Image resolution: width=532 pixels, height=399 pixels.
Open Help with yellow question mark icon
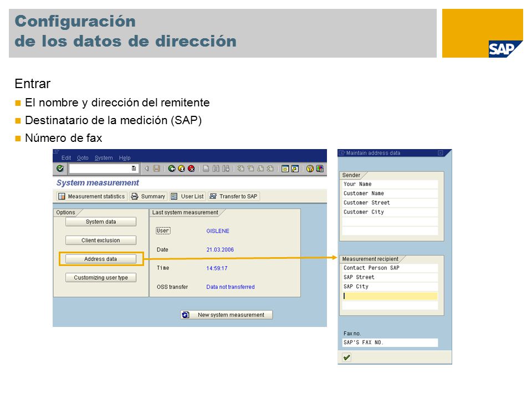coord(310,168)
